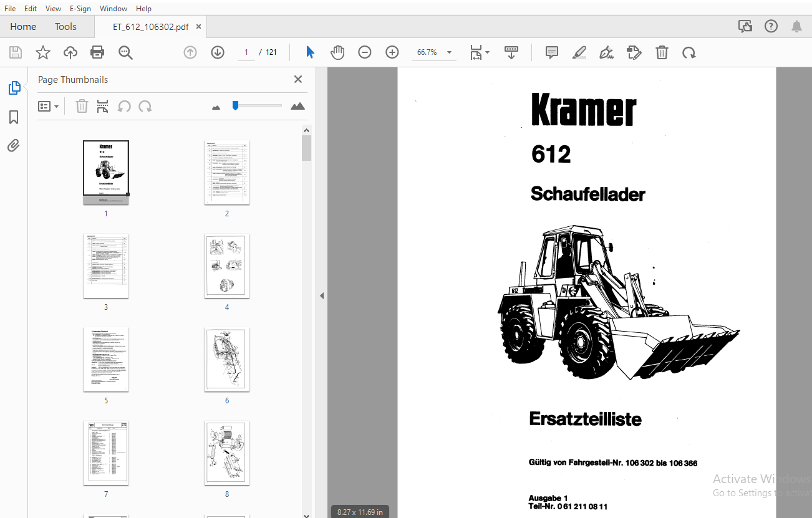The height and width of the screenshot is (518, 812).
Task: Delete the page with the toolbar trash icon
Action: point(662,52)
